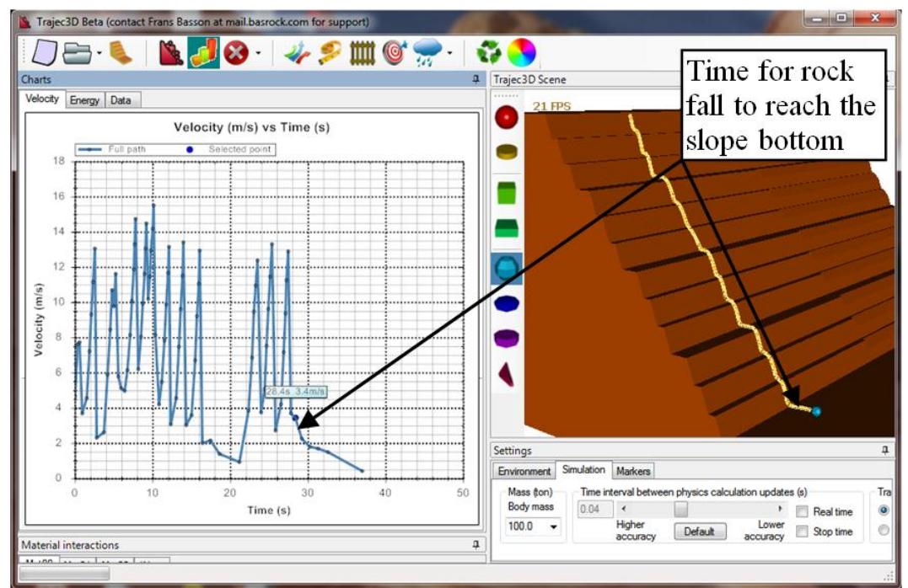Switch to the Velocity chart tab
The image size is (908, 588).
click(41, 99)
